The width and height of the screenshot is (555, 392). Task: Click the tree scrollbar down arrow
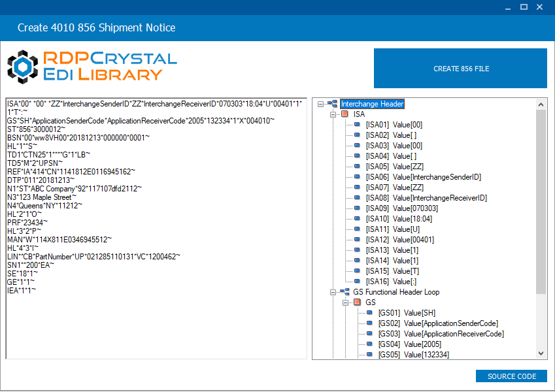tap(541, 353)
